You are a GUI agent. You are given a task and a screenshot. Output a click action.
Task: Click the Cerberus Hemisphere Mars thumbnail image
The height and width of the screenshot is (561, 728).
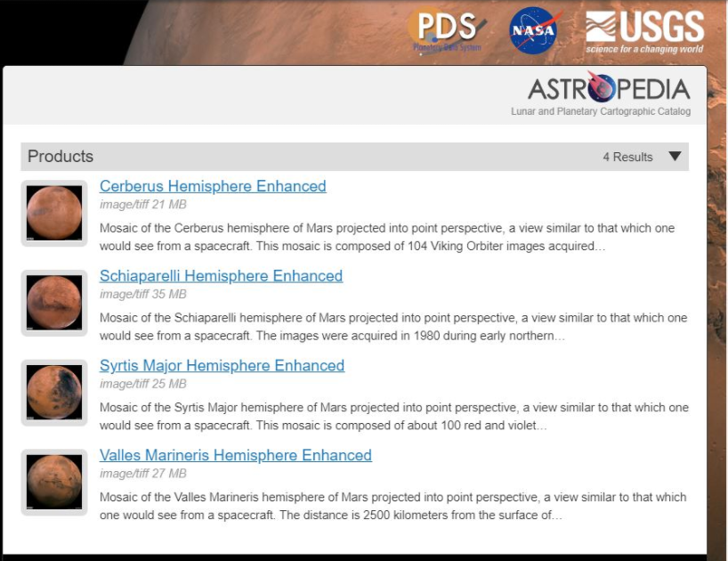[x=53, y=214]
